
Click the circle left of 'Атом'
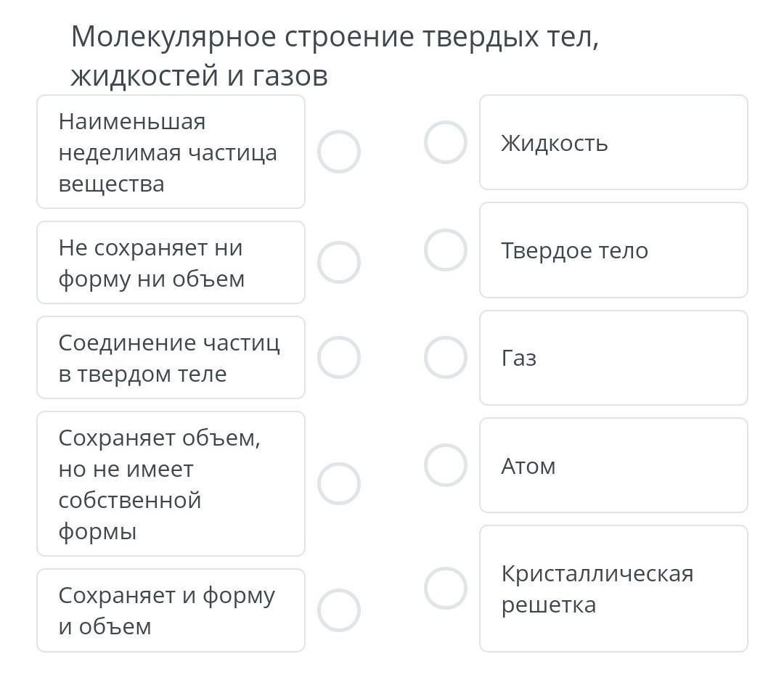click(445, 464)
